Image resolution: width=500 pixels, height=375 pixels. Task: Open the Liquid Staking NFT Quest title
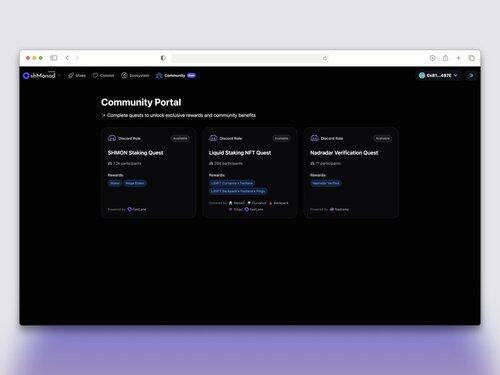pyautogui.click(x=240, y=153)
